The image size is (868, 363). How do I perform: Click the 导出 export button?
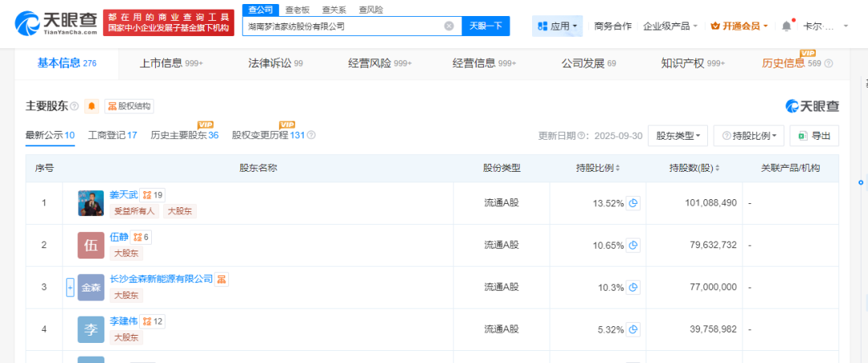click(814, 136)
